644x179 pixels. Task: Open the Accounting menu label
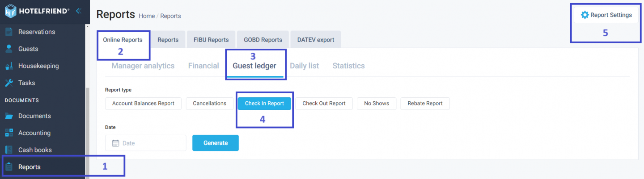pyautogui.click(x=34, y=133)
